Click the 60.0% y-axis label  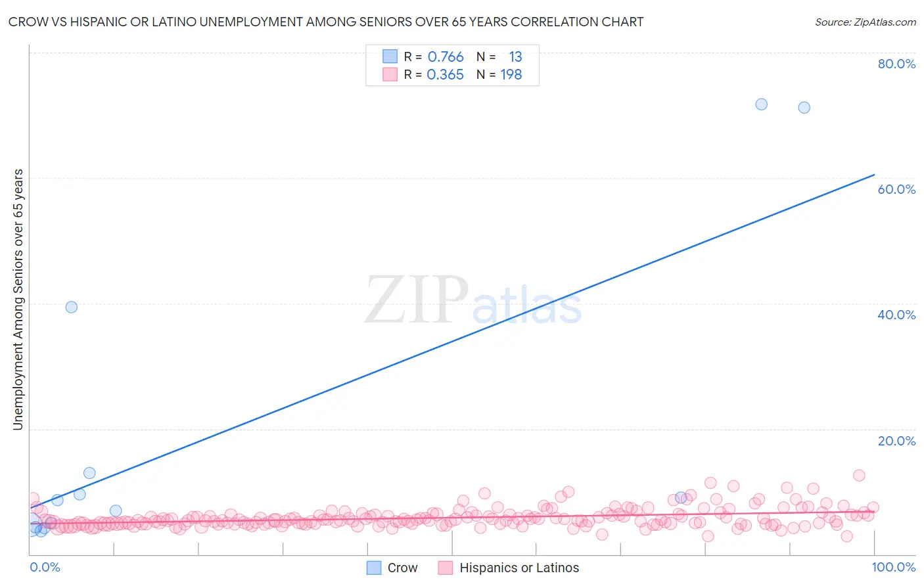pos(896,189)
